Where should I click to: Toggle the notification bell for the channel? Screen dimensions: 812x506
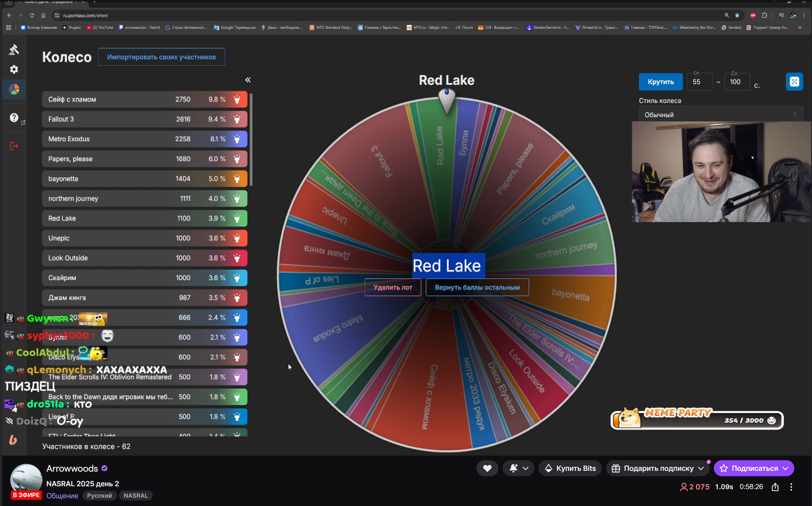pos(514,468)
